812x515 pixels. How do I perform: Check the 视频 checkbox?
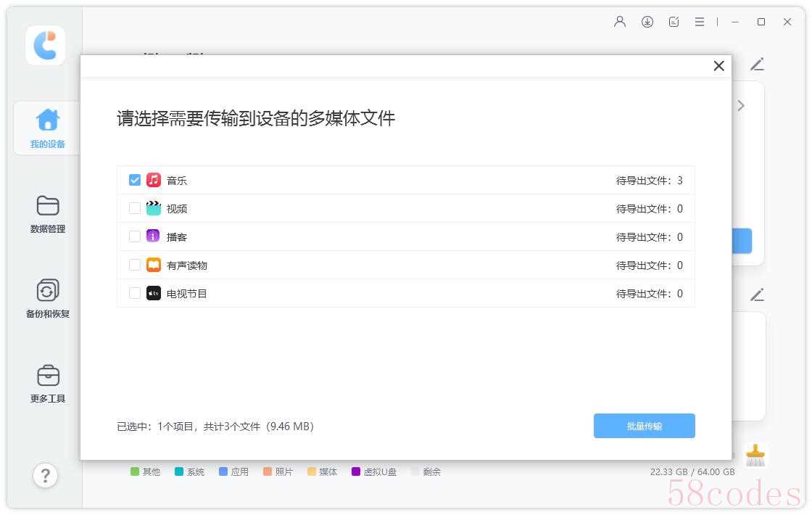click(x=135, y=208)
